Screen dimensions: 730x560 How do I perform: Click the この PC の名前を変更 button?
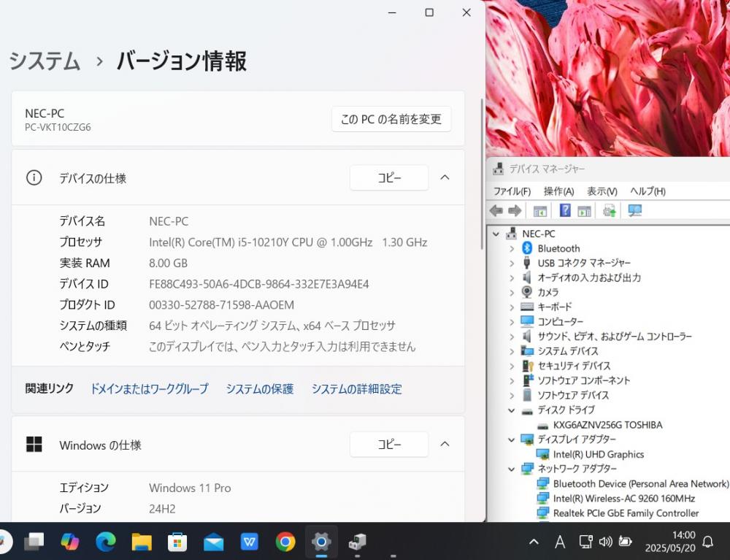pos(391,119)
